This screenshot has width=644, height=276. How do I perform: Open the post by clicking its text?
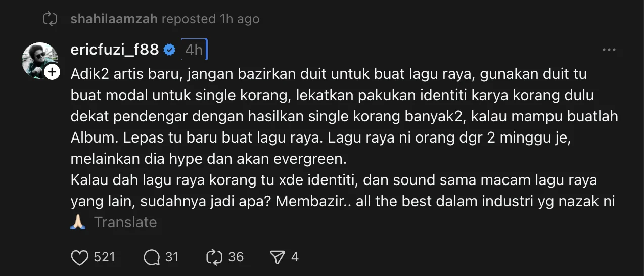344,138
